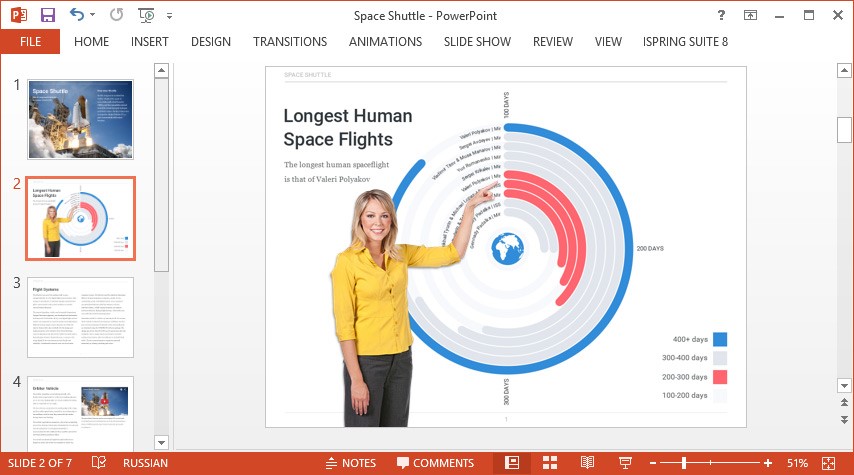Image resolution: width=854 pixels, height=475 pixels.
Task: Select Normal view button
Action: pos(512,463)
